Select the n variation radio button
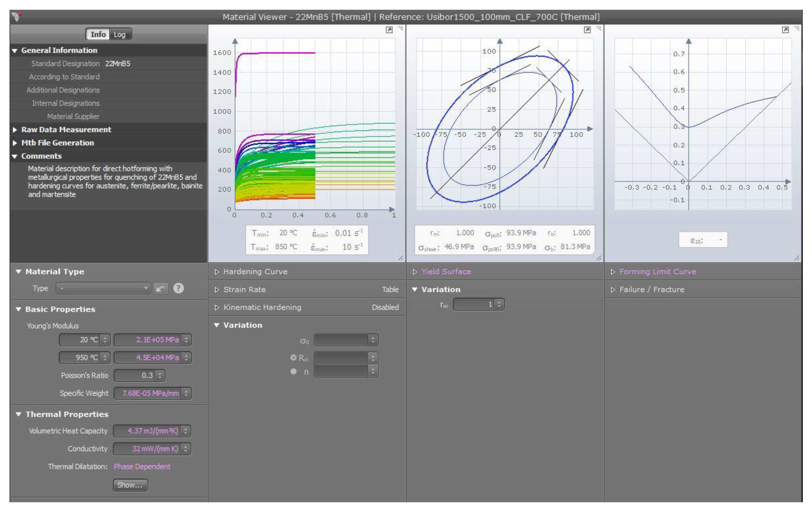The height and width of the screenshot is (512, 812). click(293, 371)
